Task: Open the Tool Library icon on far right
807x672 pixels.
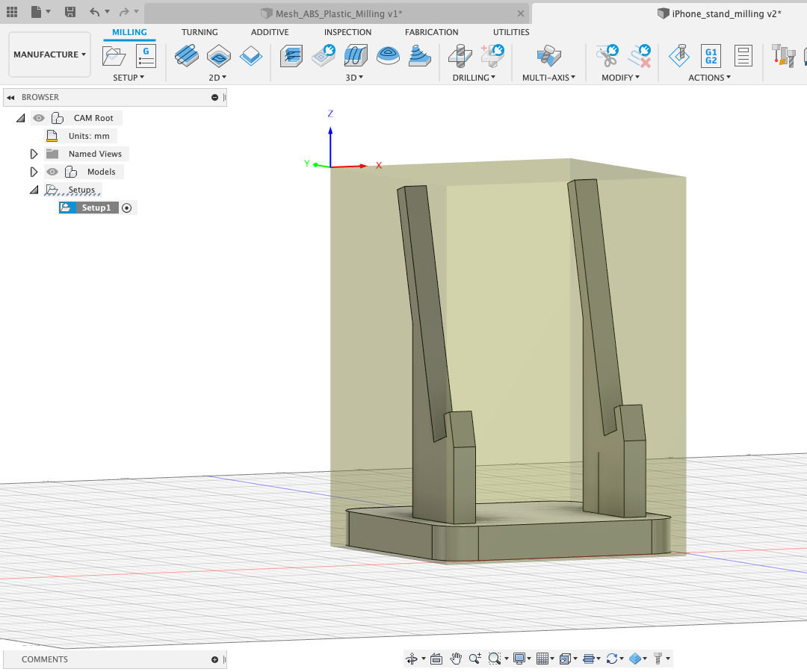Action: point(783,56)
